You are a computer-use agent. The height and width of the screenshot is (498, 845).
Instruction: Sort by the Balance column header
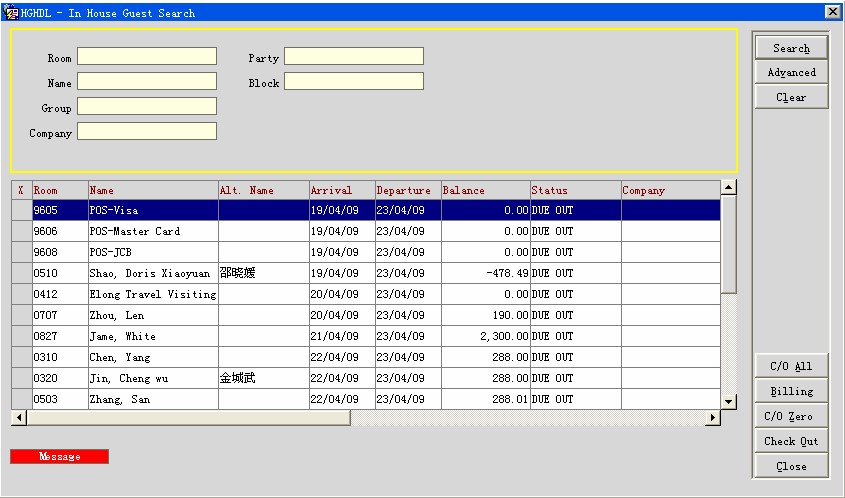point(485,190)
